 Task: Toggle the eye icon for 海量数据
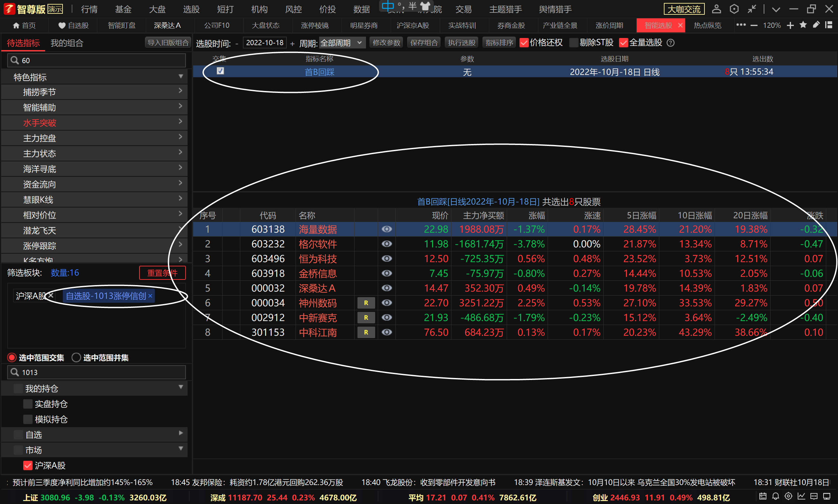(387, 229)
